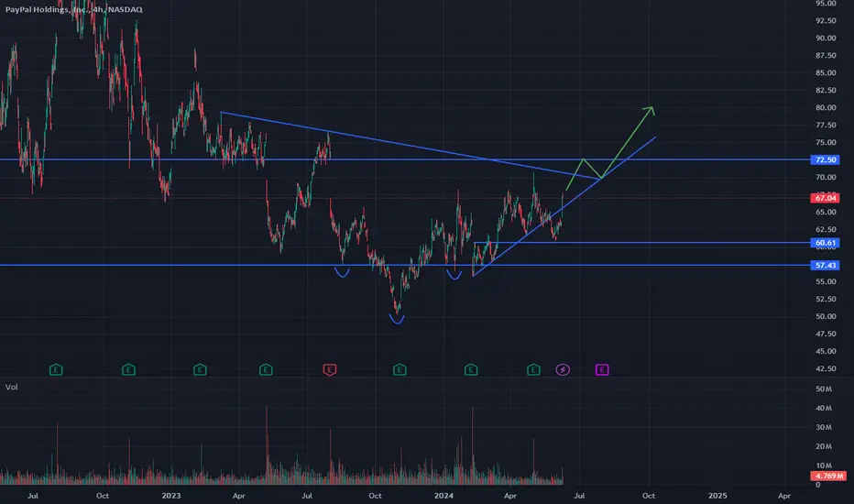Image resolution: width=854 pixels, height=504 pixels.
Task: Click the 90.00 price axis value
Action: [x=825, y=38]
